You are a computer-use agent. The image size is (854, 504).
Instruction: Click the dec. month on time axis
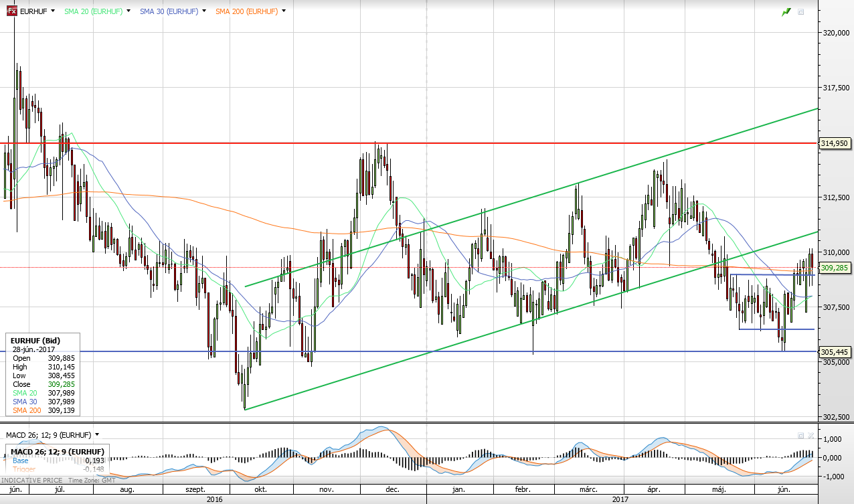393,490
